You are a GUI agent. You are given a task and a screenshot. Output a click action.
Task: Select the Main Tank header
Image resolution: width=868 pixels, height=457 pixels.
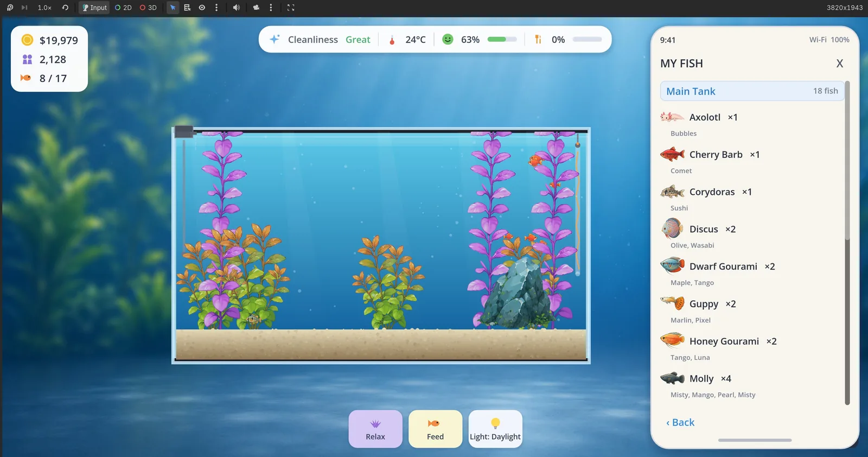pos(752,91)
